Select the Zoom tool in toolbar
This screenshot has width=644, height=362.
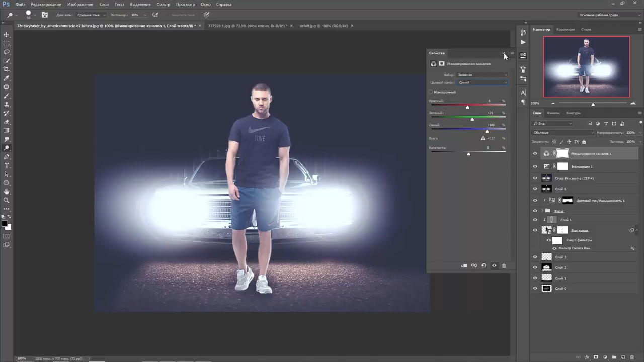tap(7, 200)
